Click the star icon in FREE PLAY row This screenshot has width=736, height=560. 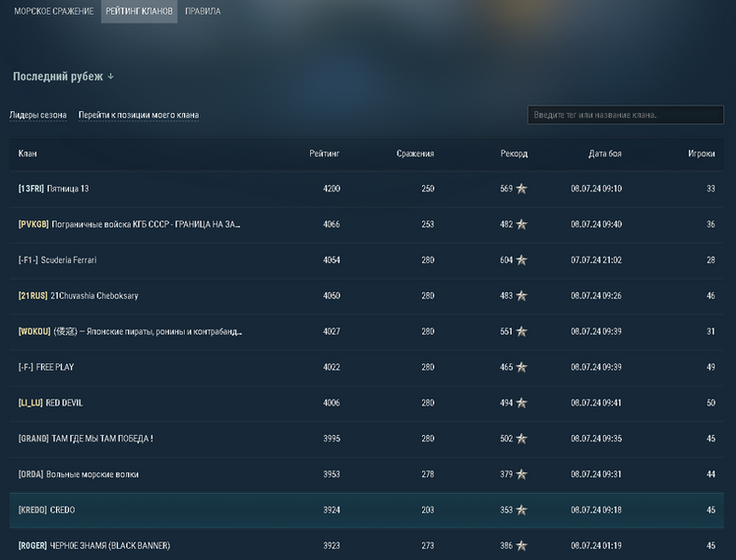pyautogui.click(x=521, y=368)
